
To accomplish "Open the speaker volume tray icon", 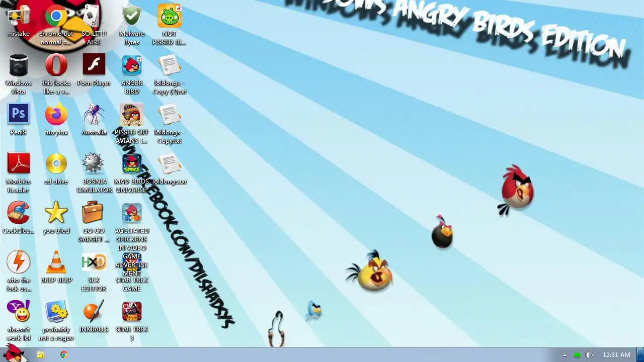I will [589, 355].
